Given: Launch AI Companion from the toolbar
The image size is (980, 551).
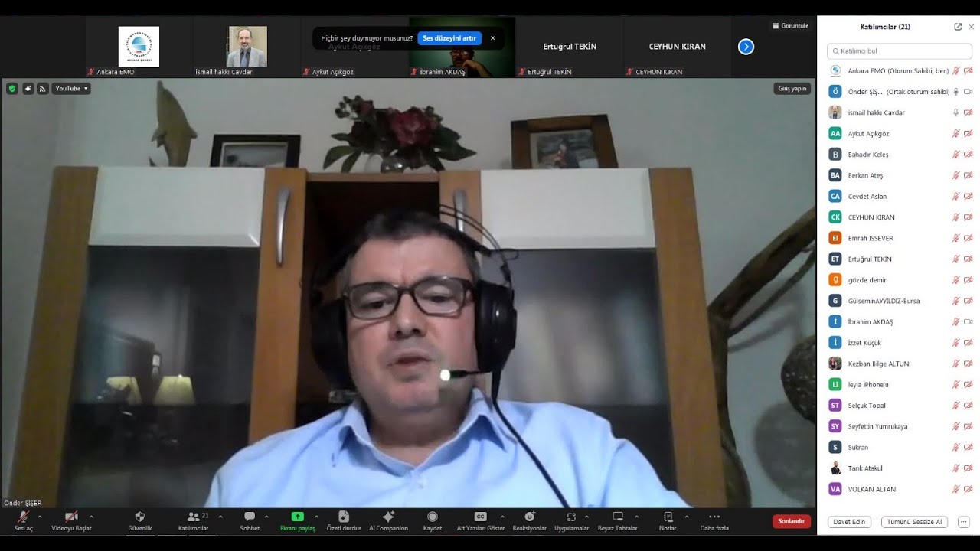Looking at the screenshot, I should [388, 521].
